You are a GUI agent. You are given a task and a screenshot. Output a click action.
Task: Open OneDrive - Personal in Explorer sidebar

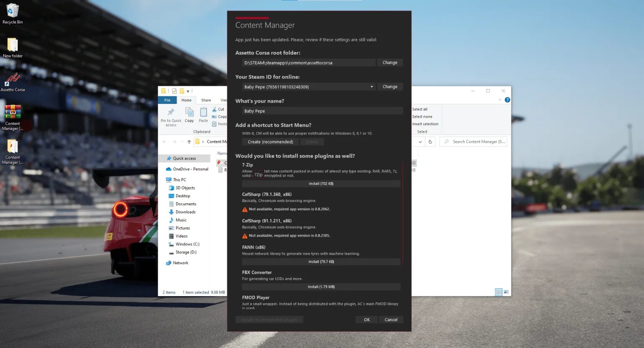187,169
